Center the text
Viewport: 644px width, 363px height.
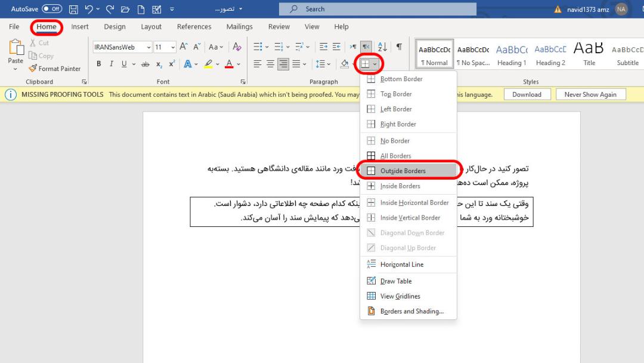[270, 64]
